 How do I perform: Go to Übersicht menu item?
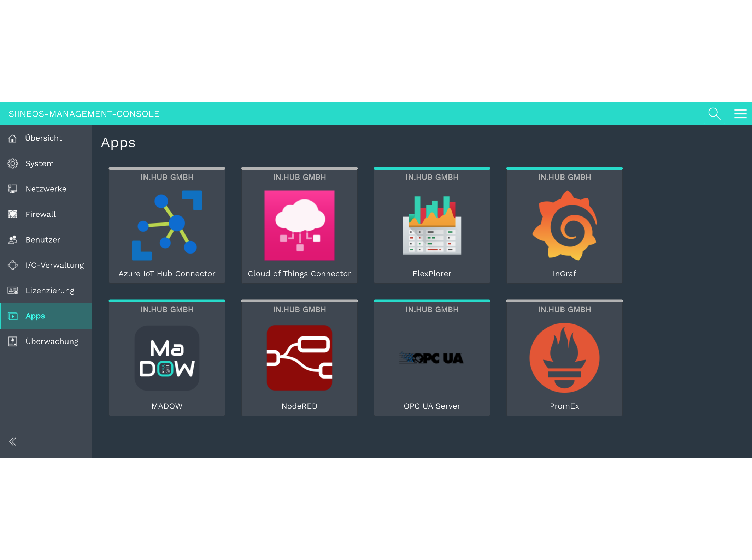point(46,138)
